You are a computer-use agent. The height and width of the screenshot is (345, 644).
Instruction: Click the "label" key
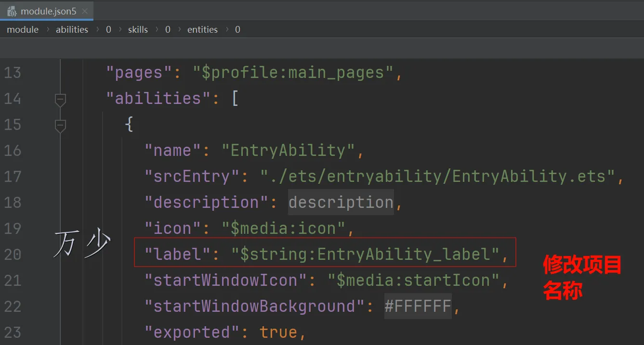tap(178, 254)
